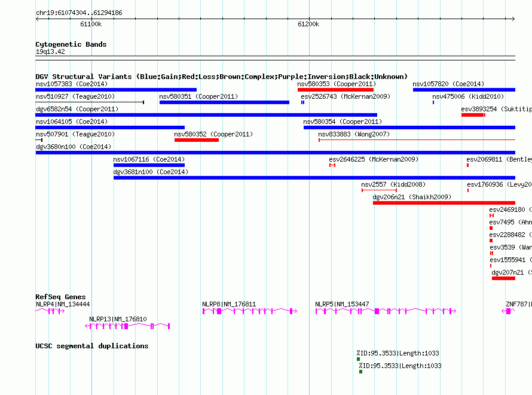Click the nsv507901 (Teague2010) variant label
This screenshot has width=532, height=395.
[75, 134]
